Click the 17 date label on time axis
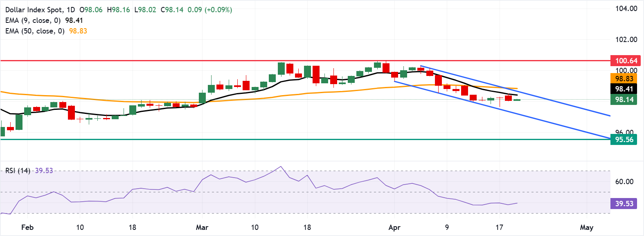 (499, 227)
